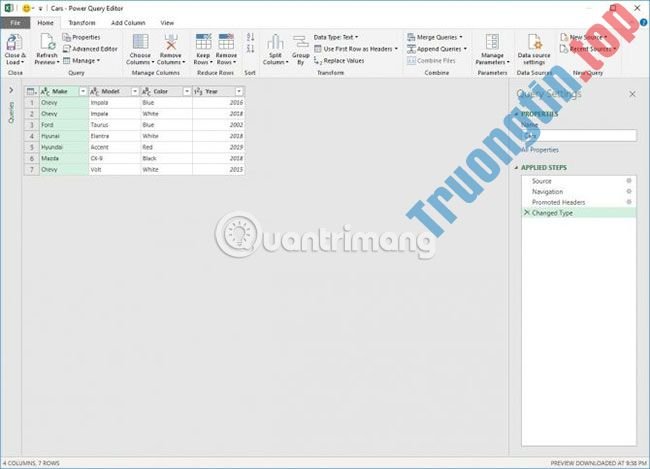Sort descending with the Z-A icon
This screenshot has height=469, width=650.
click(x=250, y=49)
